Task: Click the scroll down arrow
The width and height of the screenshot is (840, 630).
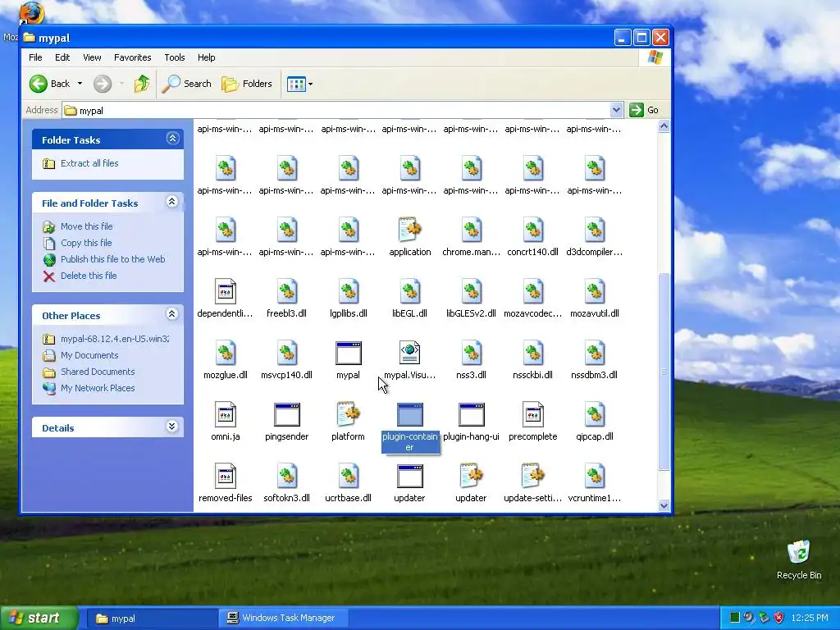Action: tap(664, 505)
